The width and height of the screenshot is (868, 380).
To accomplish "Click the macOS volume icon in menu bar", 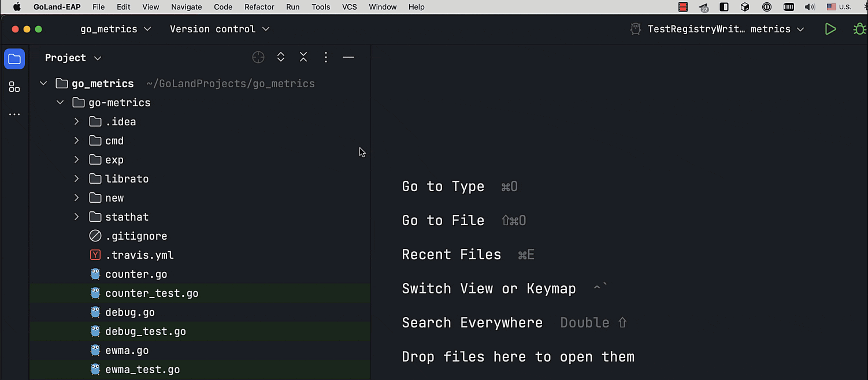I will (810, 7).
